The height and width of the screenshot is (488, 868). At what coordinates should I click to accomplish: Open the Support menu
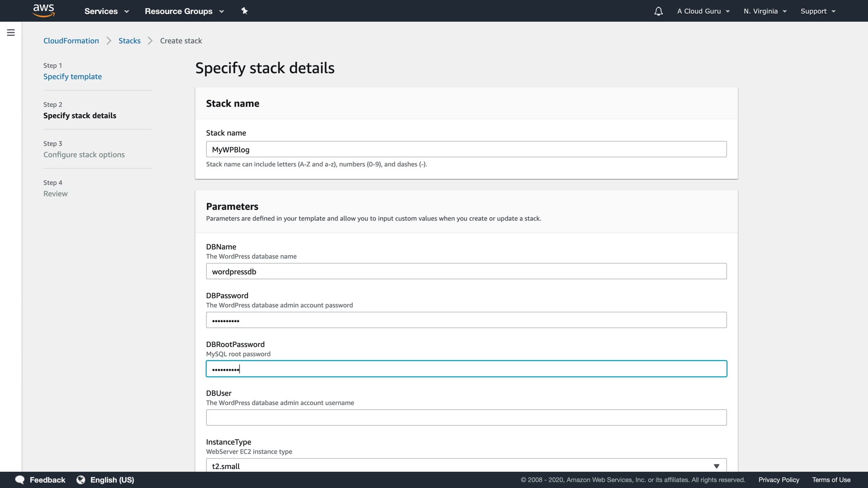click(817, 11)
